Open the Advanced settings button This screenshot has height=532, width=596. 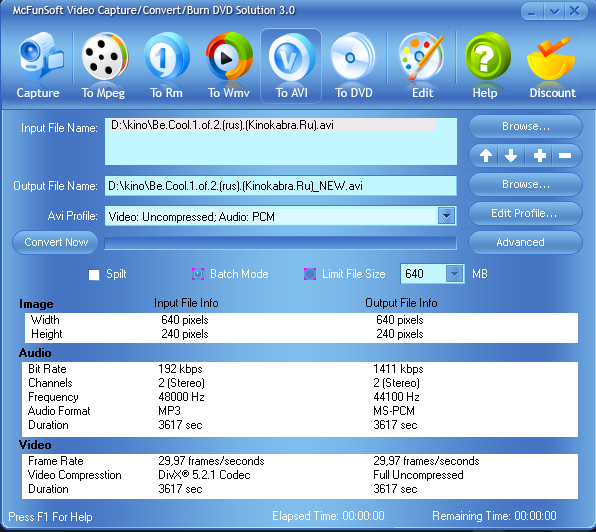point(525,242)
